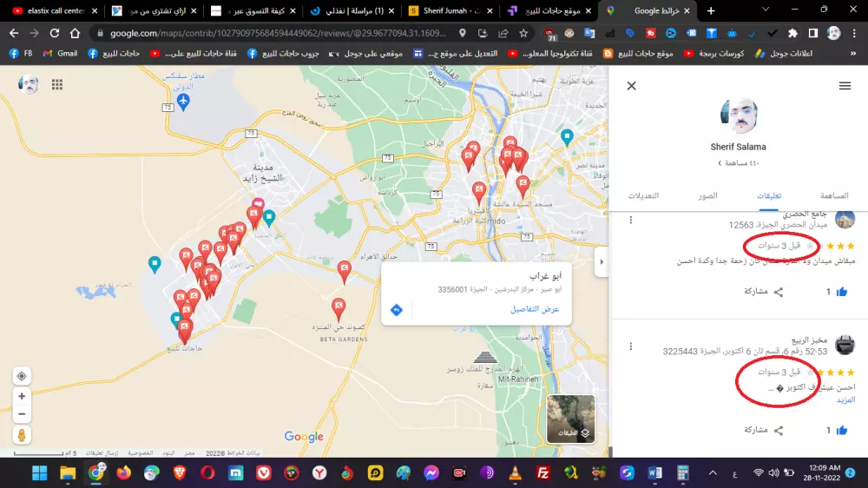Switch to الصور tab
This screenshot has height=488, width=868.
click(x=707, y=195)
